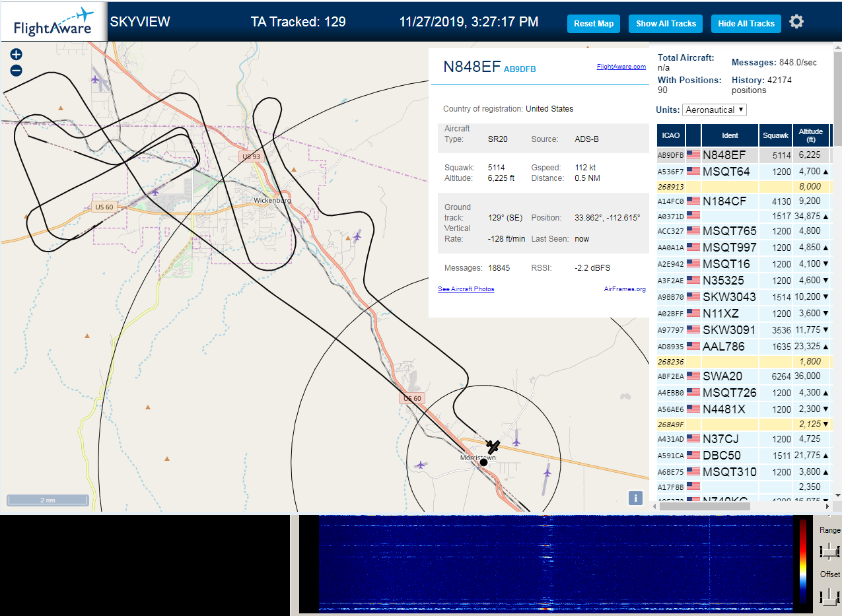The width and height of the screenshot is (842, 616).
Task: Click the waterfall spectrum display
Action: click(x=556, y=564)
